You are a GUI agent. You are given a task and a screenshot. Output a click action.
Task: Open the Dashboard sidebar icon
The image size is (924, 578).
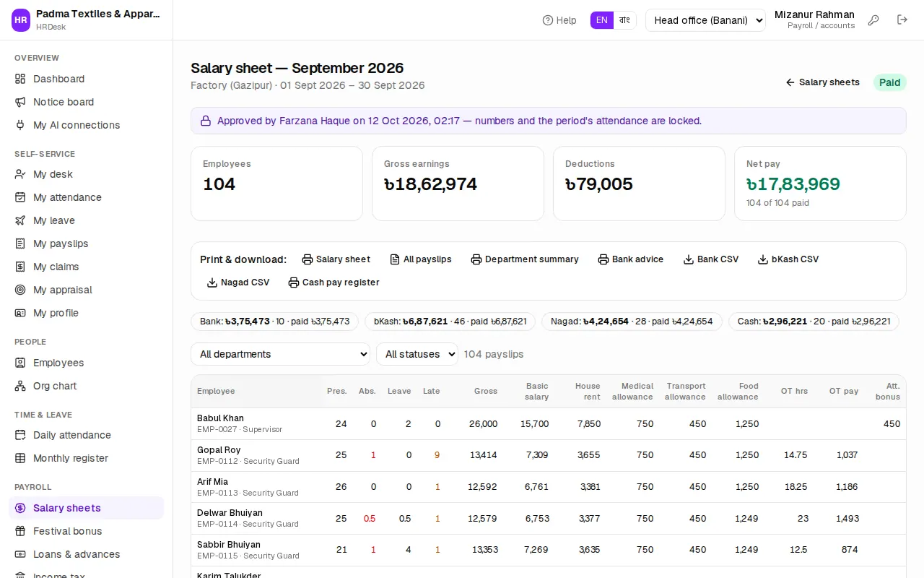tap(20, 79)
